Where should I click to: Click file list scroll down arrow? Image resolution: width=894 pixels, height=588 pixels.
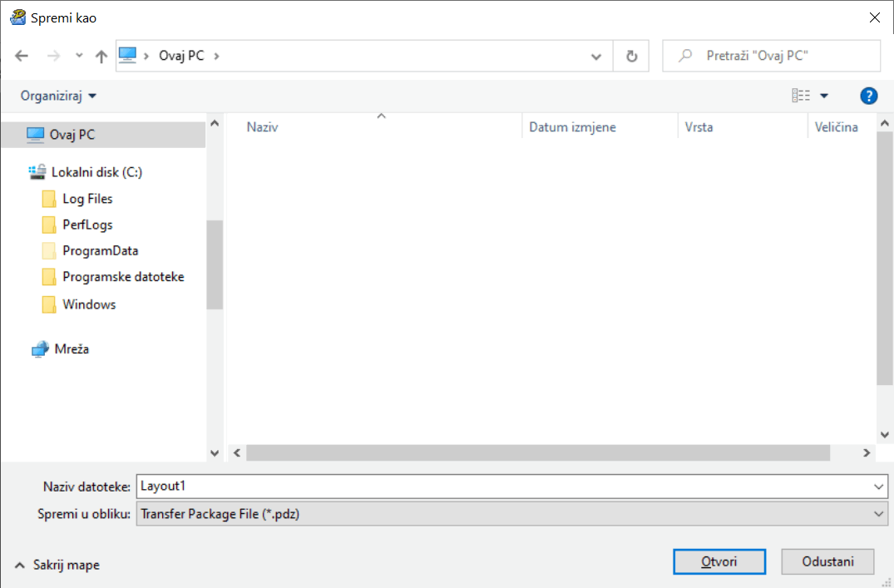click(884, 435)
